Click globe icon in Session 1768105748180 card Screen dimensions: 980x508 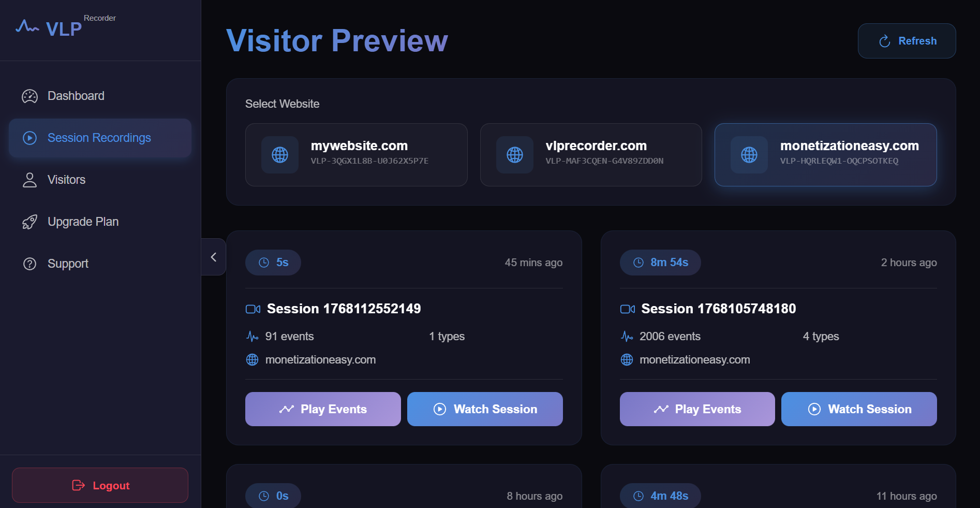(x=627, y=359)
